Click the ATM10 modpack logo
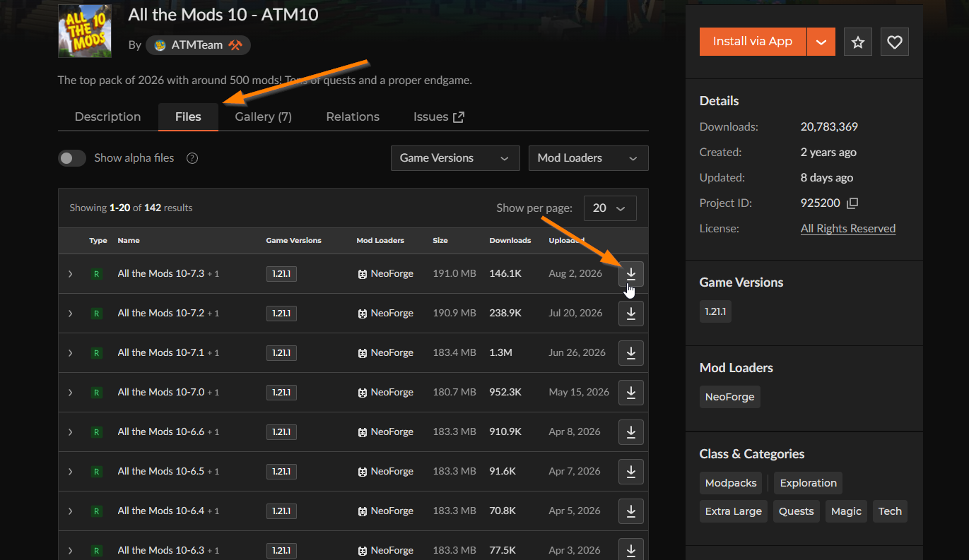 pos(85,31)
